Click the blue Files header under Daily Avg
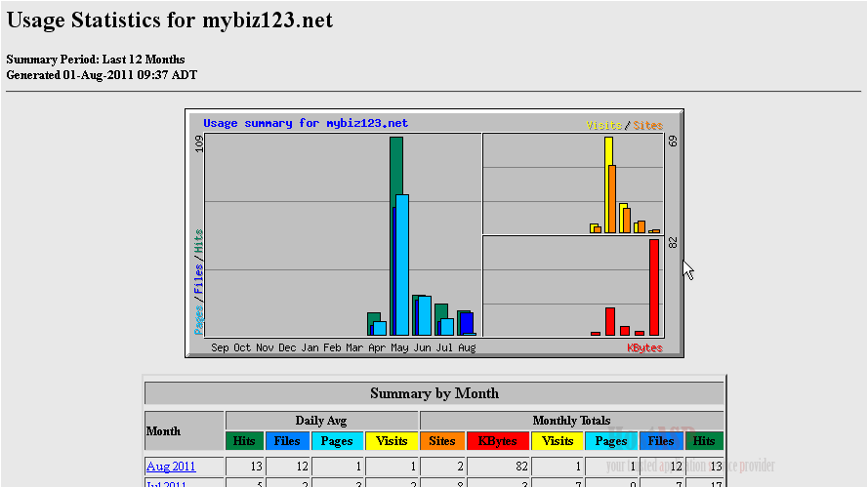Viewport: 868px width, 488px height. point(287,441)
